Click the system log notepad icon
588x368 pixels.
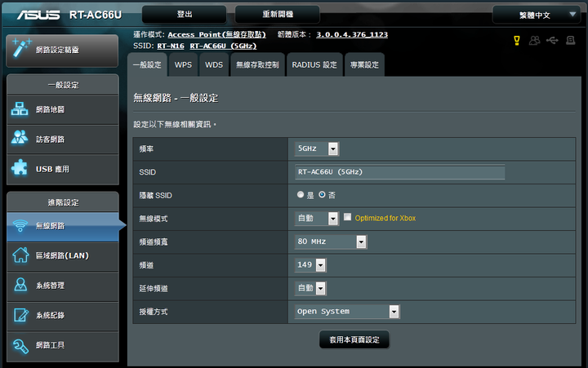point(20,315)
